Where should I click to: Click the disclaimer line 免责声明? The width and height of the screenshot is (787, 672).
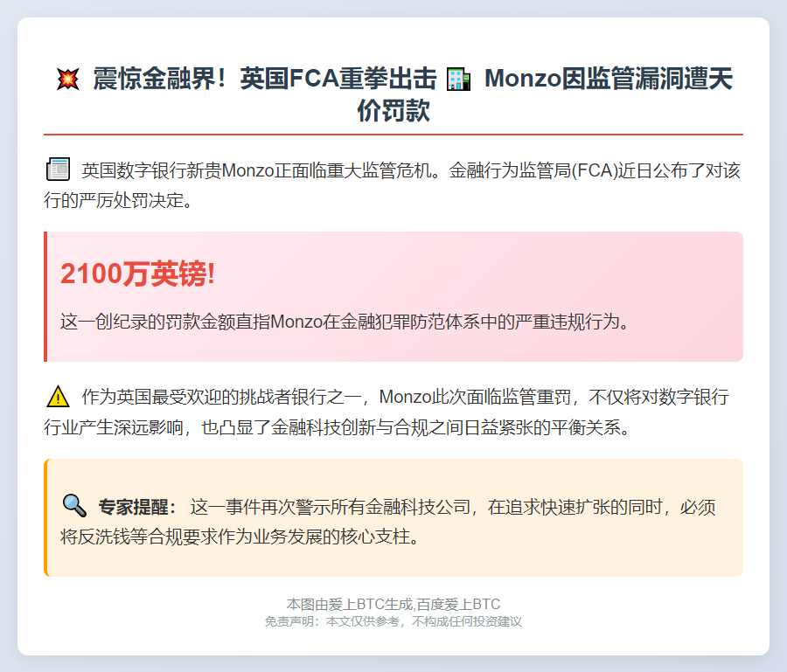393,622
